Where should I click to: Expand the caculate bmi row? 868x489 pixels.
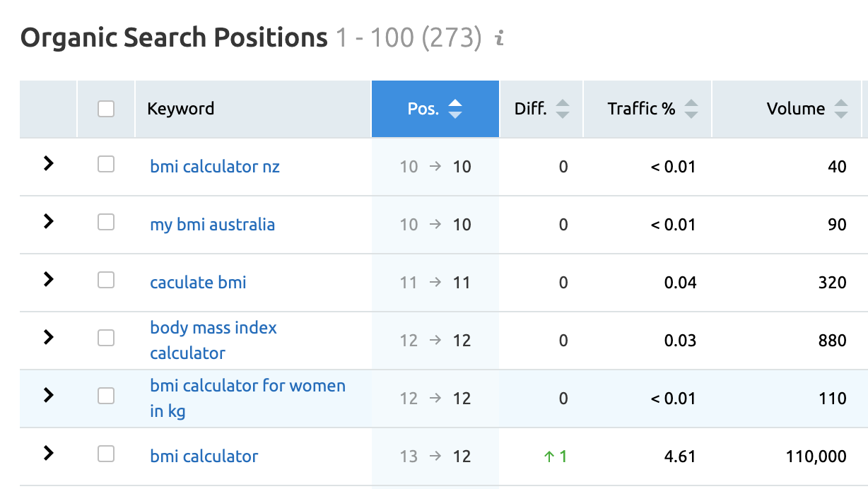[48, 279]
